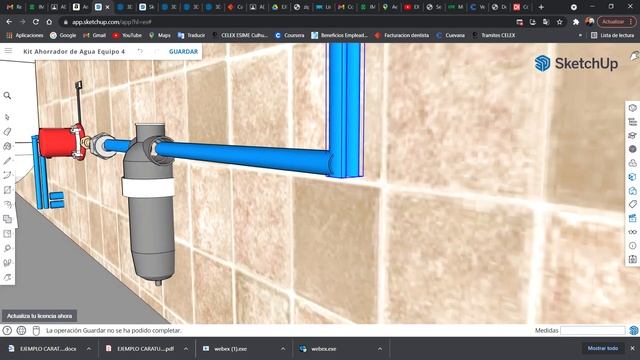Open the Materials sphere panel

[x=633, y=149]
